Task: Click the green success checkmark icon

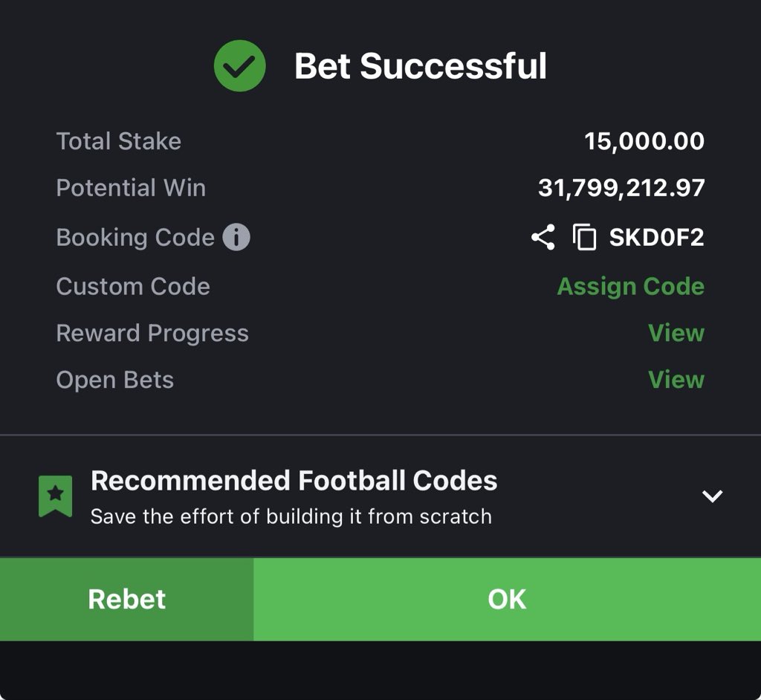Action: pos(239,66)
